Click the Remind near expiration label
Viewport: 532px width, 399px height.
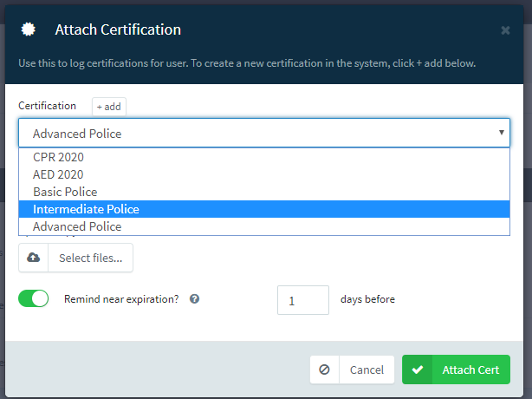pyautogui.click(x=121, y=299)
